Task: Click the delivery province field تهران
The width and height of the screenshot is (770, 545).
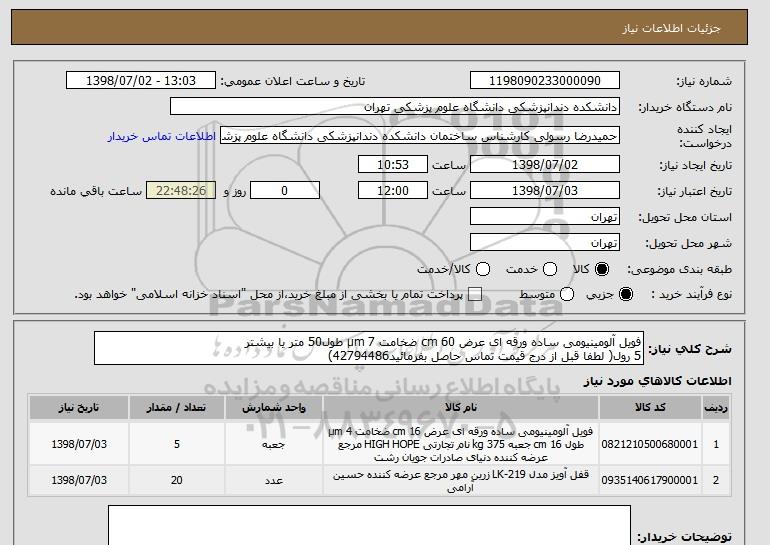Action: pyautogui.click(x=545, y=217)
